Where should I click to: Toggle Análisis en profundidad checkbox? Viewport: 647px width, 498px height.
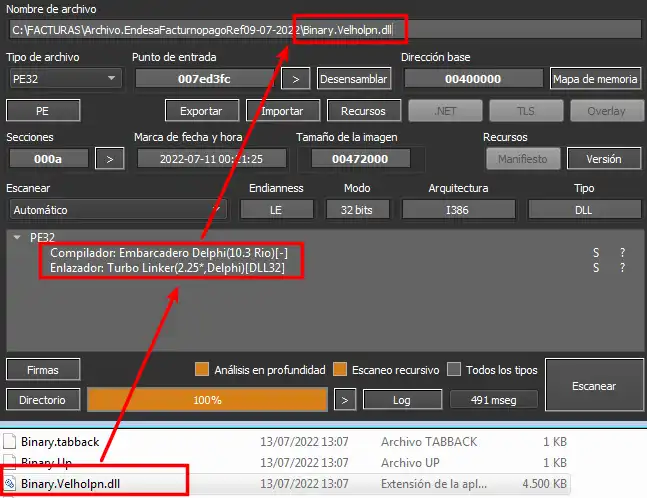click(202, 369)
